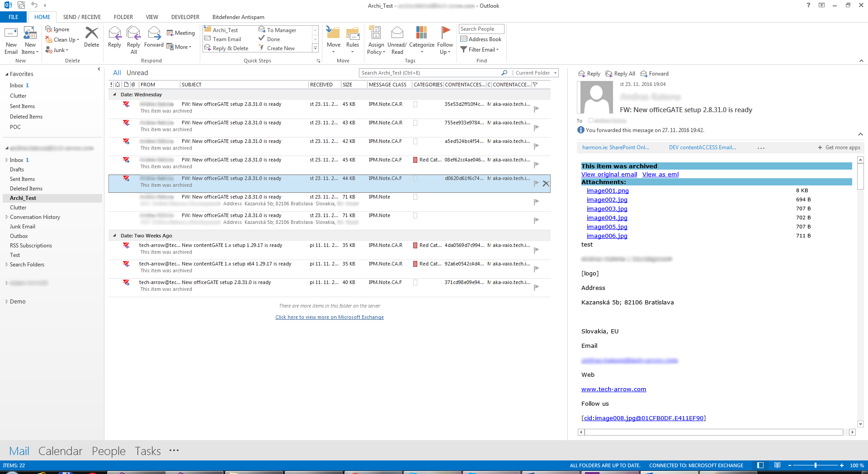This screenshot has width=868, height=474.
Task: Open the image001.png attachment link
Action: click(608, 191)
